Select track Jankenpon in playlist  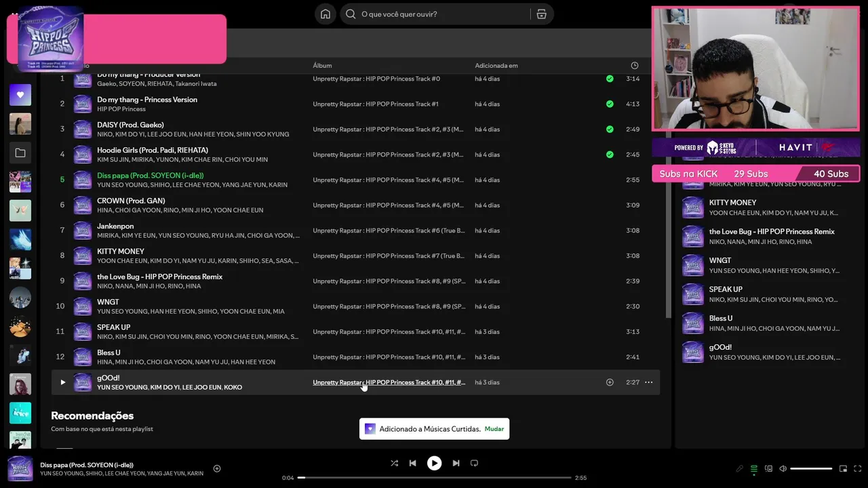point(115,226)
